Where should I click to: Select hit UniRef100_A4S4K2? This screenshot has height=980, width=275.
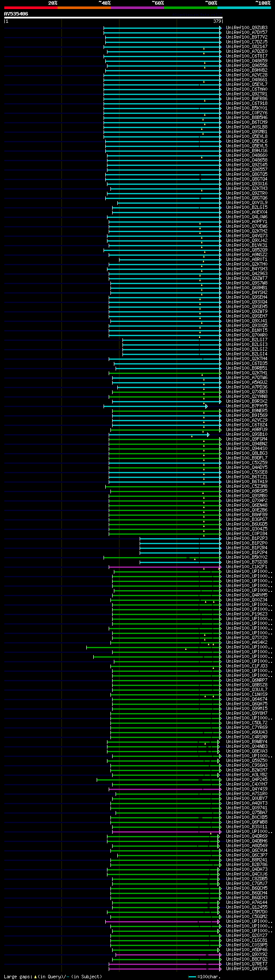click(247, 643)
